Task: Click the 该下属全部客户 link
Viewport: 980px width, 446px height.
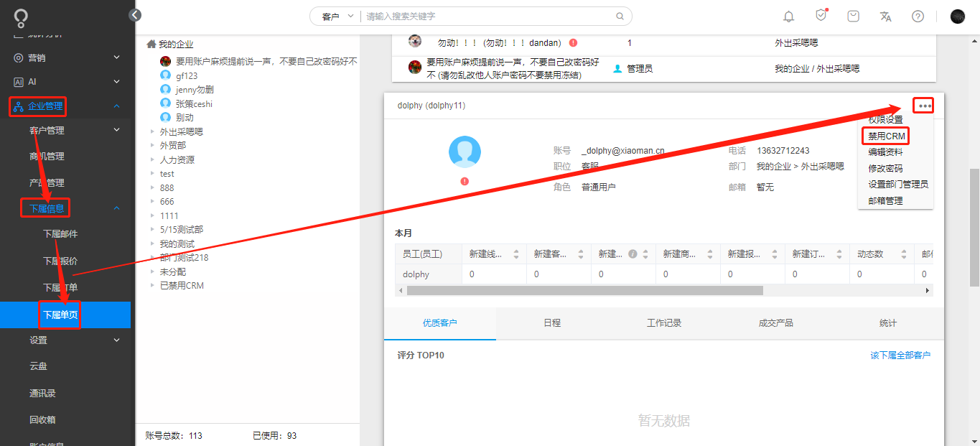Action: (x=900, y=355)
